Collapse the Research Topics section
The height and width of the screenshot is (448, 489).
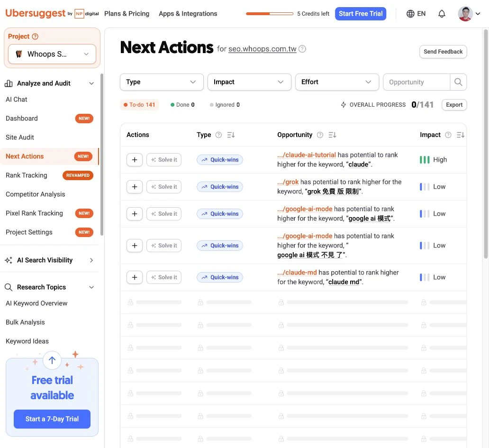(x=91, y=287)
